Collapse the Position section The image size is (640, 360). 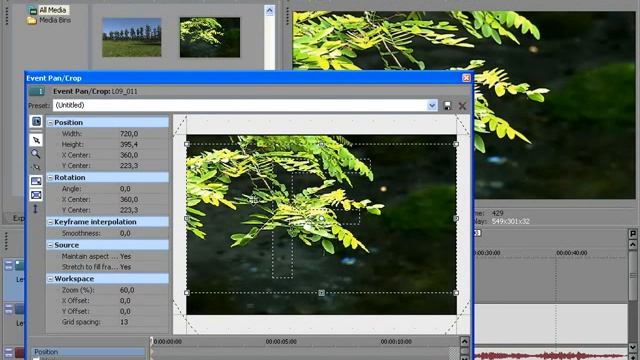50,123
